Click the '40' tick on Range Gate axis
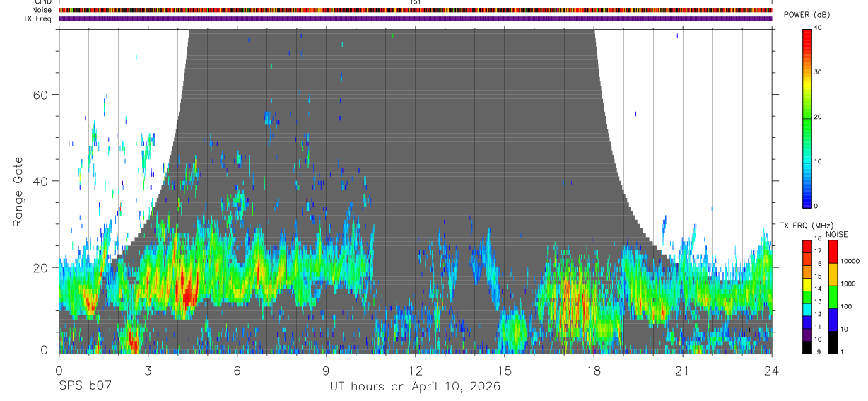 click(x=41, y=181)
